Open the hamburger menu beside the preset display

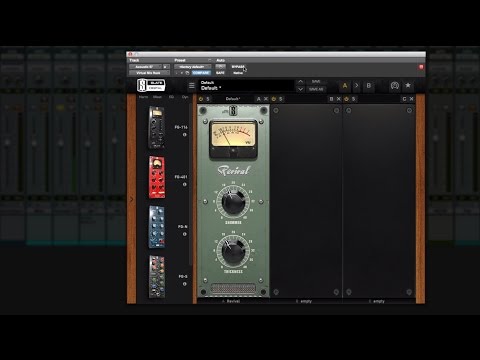coord(192,86)
